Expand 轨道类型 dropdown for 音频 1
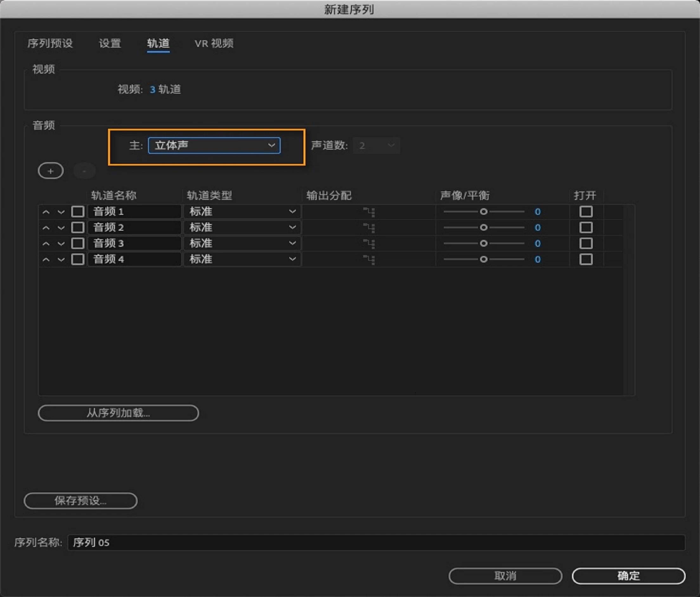700x597 pixels. pos(242,212)
